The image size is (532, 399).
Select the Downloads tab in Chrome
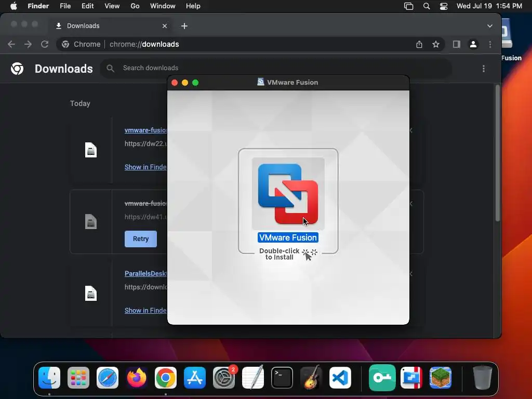[x=109, y=26]
